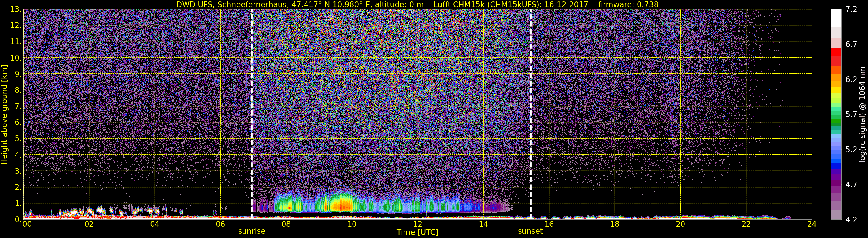Click colorbar value "4.7"

tap(851, 185)
